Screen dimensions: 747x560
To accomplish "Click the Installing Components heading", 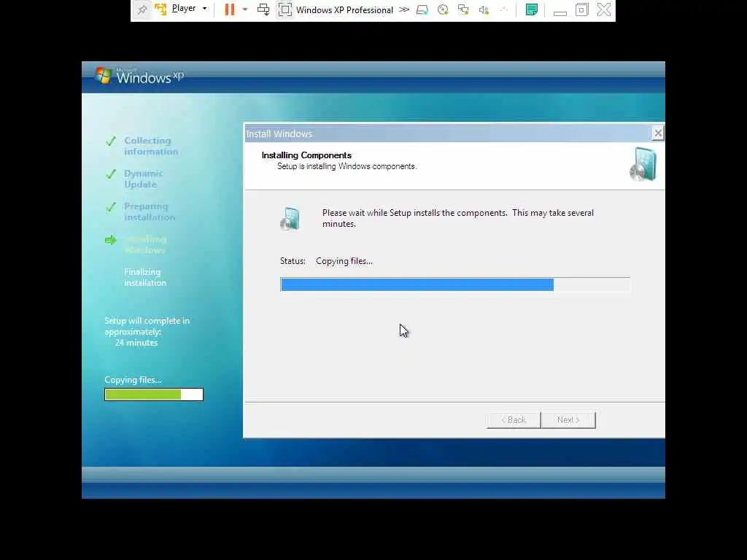I will click(x=306, y=155).
